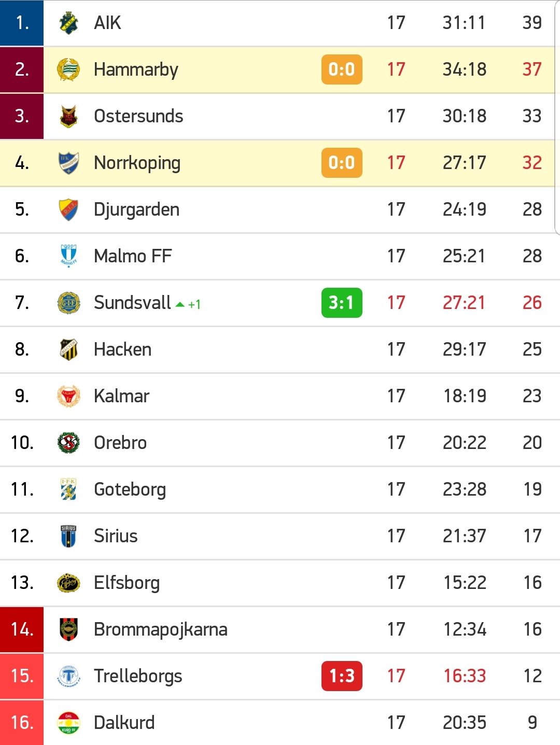Open the Elfsborg team row
The image size is (560, 745).
pyautogui.click(x=280, y=583)
